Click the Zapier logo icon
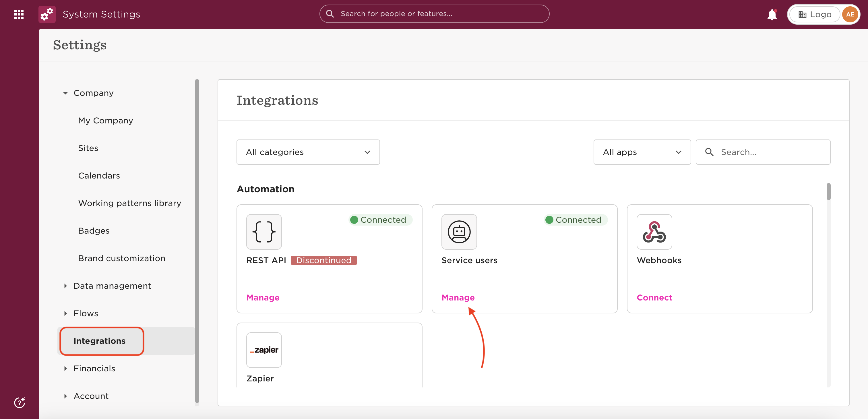This screenshot has width=868, height=419. tap(264, 350)
